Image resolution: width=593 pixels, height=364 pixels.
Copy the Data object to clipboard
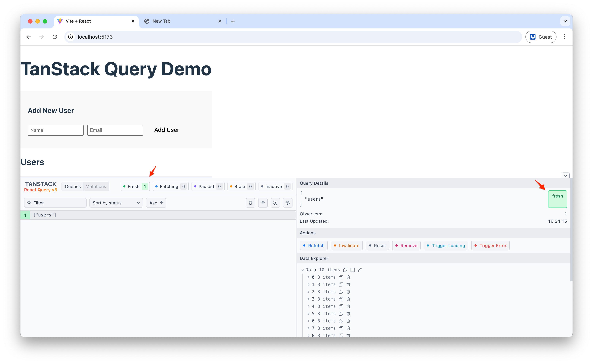(x=345, y=270)
